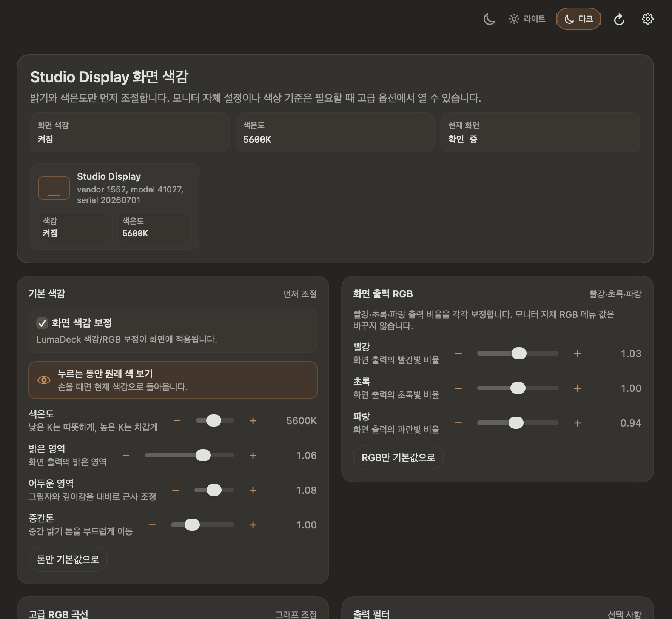Click the 1.00 value for 초록
The image size is (672, 619).
click(x=631, y=388)
